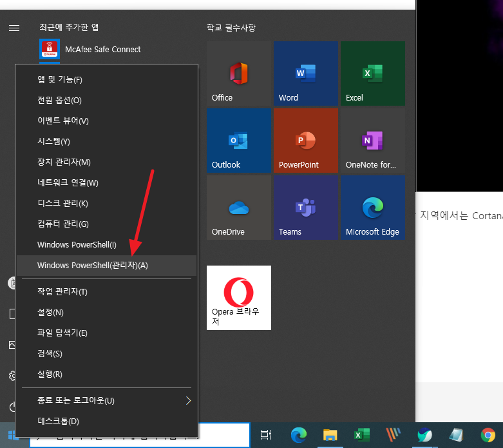This screenshot has height=448, width=503.
Task: Select Windows PowerShell(I)
Action: [106, 245]
